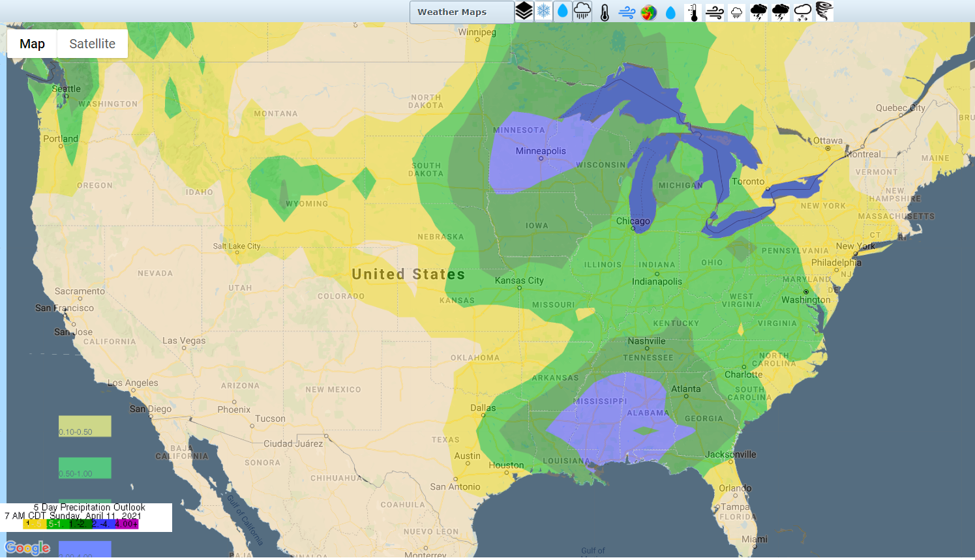Viewport: 975px width, 560px height.
Task: Click the Minneapolis city label on map
Action: pyautogui.click(x=541, y=151)
